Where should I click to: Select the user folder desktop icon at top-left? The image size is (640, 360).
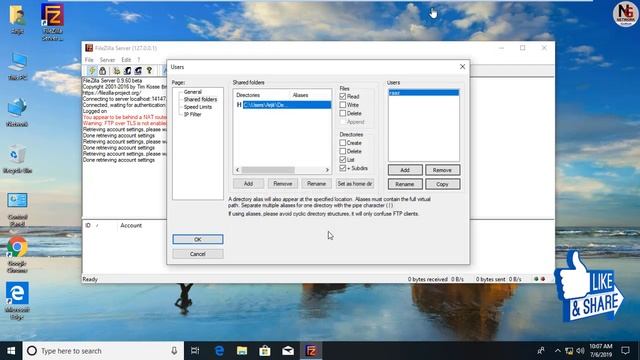(17, 19)
